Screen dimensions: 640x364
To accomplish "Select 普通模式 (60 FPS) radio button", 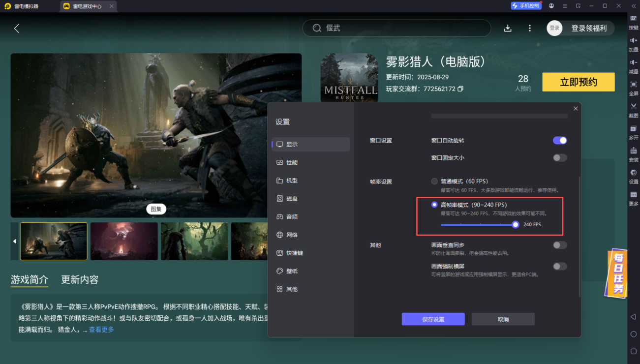I will coord(434,181).
